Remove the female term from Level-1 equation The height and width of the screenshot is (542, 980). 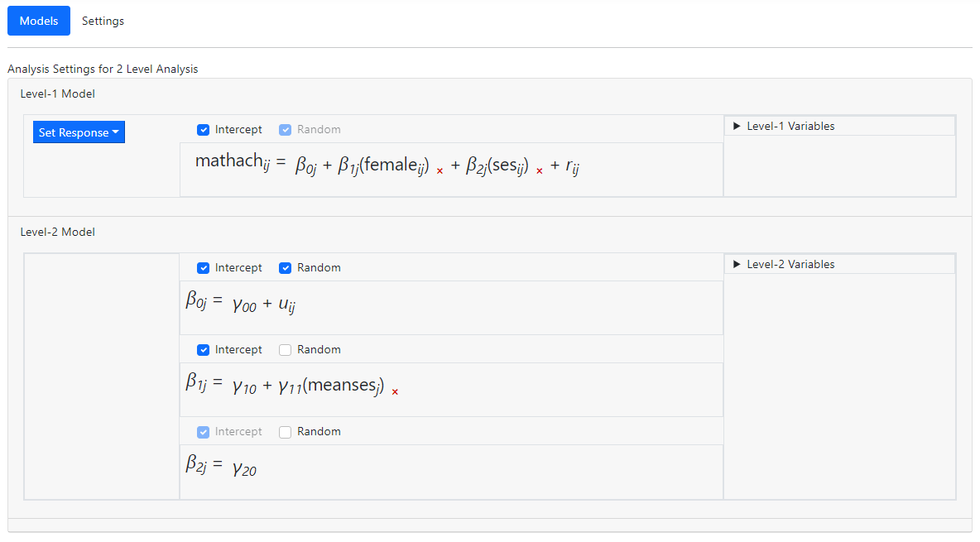[440, 171]
